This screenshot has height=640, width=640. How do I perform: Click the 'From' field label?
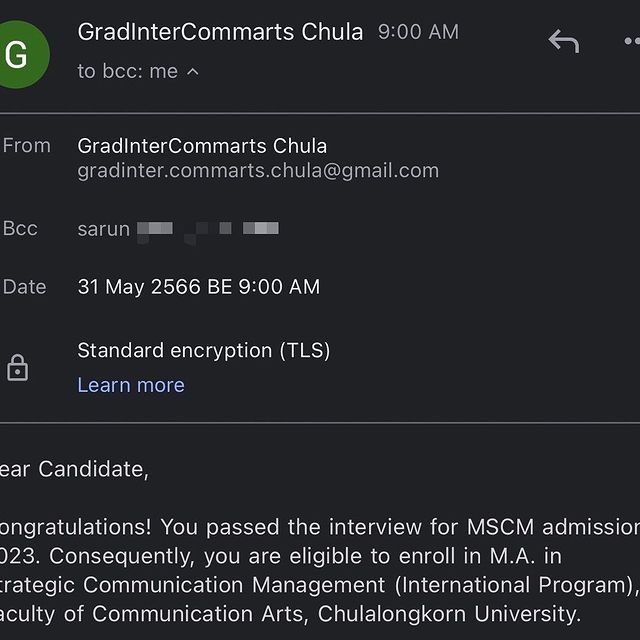[27, 146]
